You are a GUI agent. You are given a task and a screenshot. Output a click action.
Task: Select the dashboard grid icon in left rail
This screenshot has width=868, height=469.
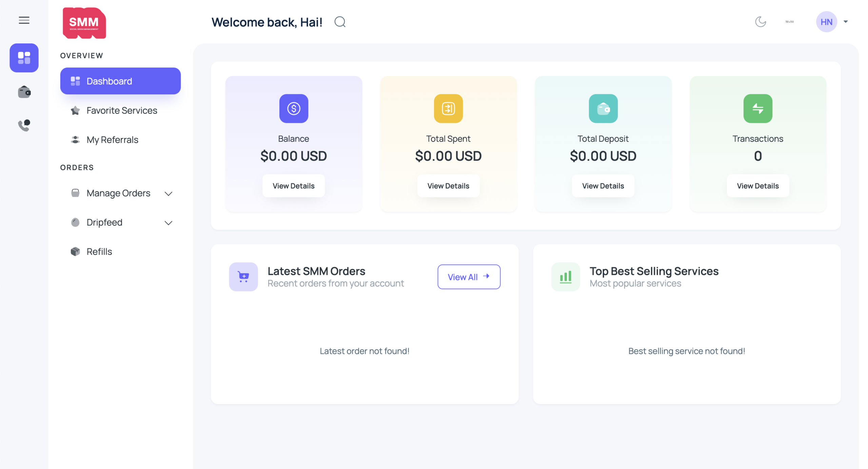24,58
